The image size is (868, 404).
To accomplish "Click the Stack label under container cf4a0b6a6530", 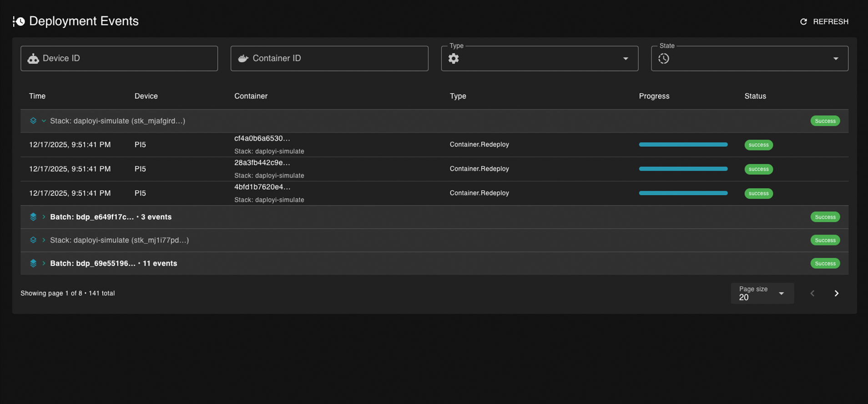I will point(269,151).
